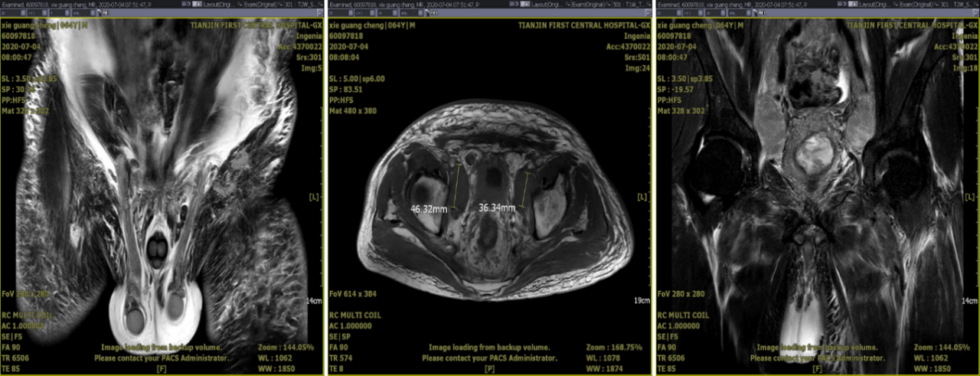This screenshot has width=980, height=376.
Task: Open the 301 : T2W series dropdown in the right pane
Action: click(959, 4)
